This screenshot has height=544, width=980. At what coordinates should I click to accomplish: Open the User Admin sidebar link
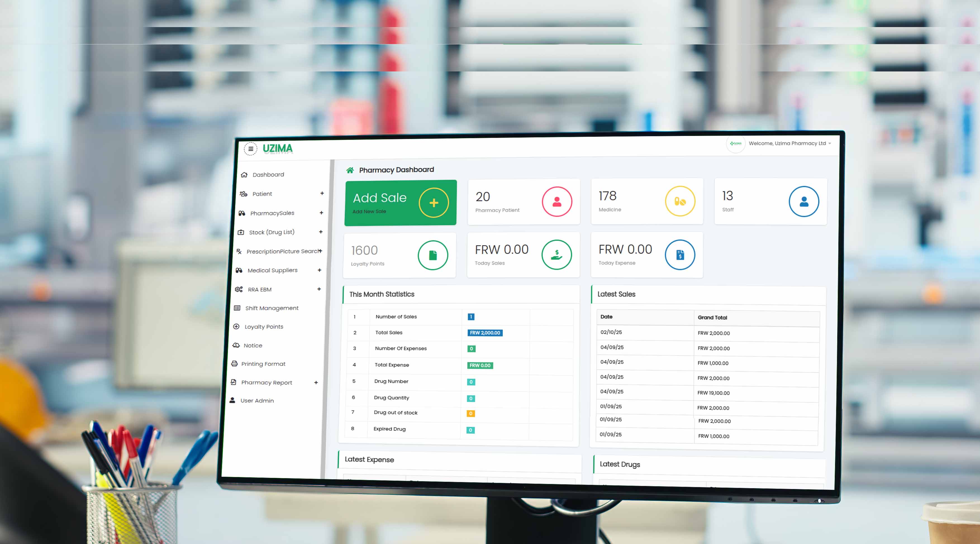tap(257, 400)
